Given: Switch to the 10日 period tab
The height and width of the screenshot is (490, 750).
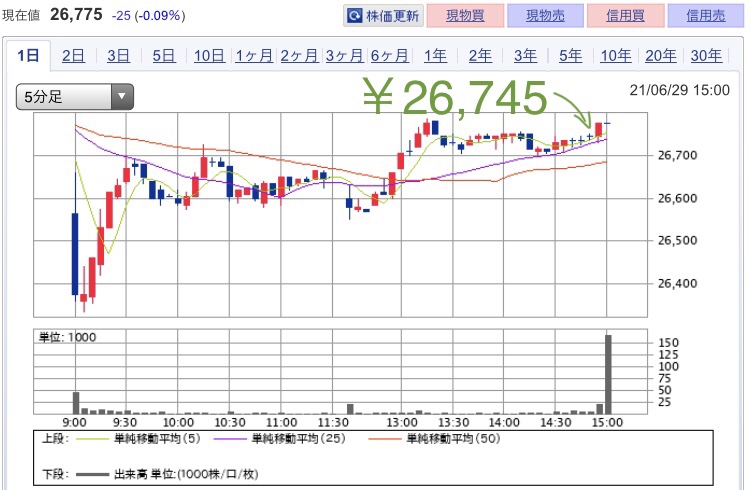Looking at the screenshot, I should click(x=209, y=56).
